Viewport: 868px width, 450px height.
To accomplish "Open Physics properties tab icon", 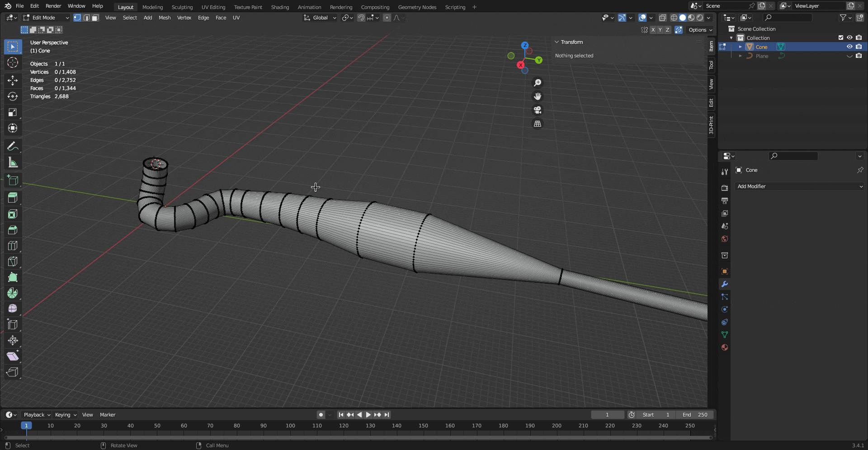I will click(725, 309).
